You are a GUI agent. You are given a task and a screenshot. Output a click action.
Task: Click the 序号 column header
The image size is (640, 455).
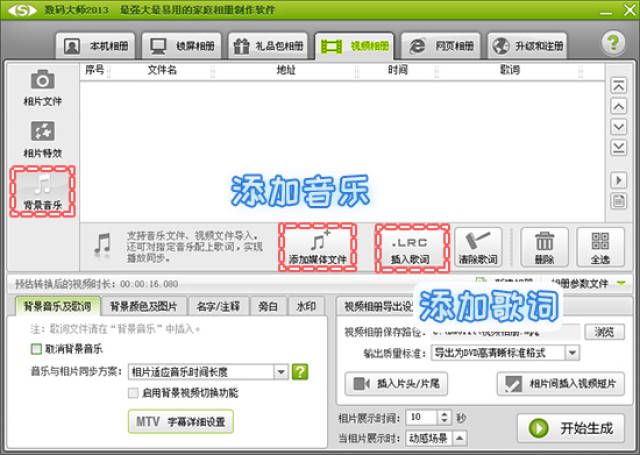[95, 70]
